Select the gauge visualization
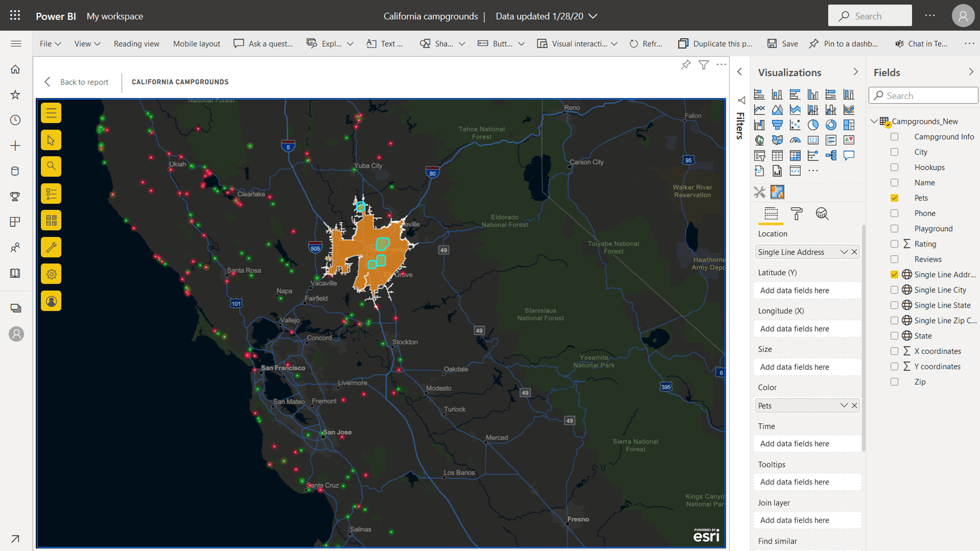This screenshot has width=980, height=551. [x=795, y=140]
